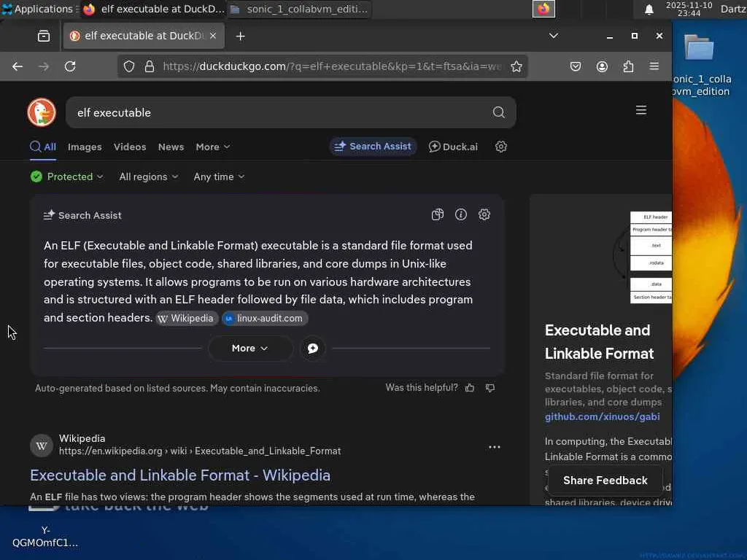Click the padlock site info icon

click(150, 66)
